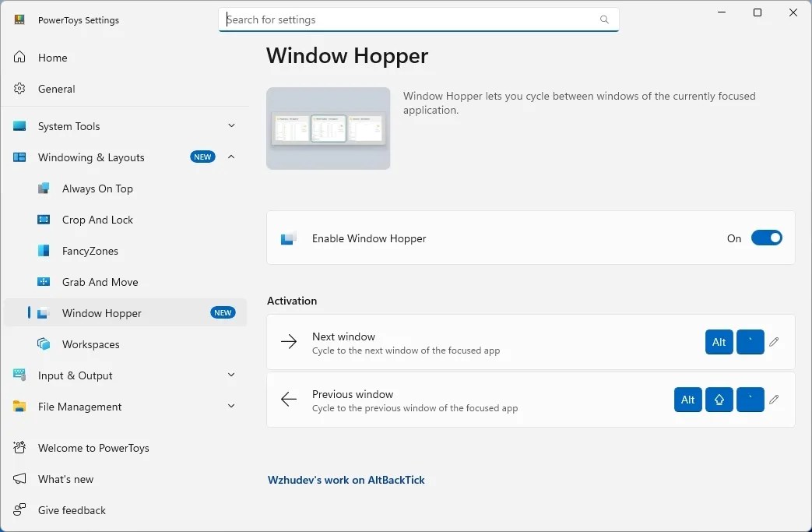Click the 'Cycle to the previous window' description
Image resolution: width=812 pixels, height=532 pixels.
(415, 407)
